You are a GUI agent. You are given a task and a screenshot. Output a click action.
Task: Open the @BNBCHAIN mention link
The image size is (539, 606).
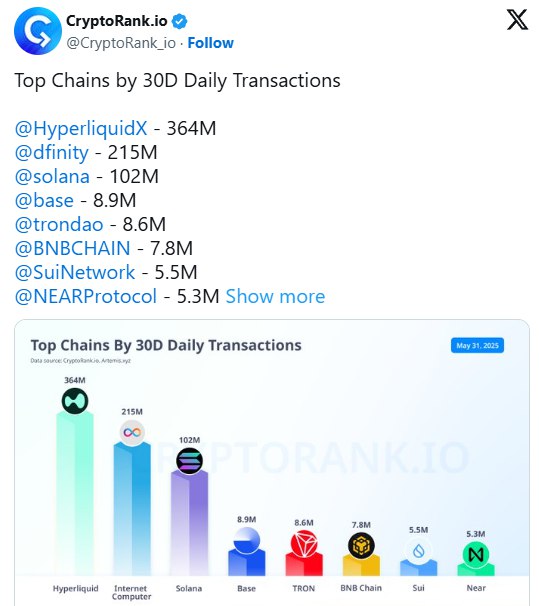click(x=72, y=248)
